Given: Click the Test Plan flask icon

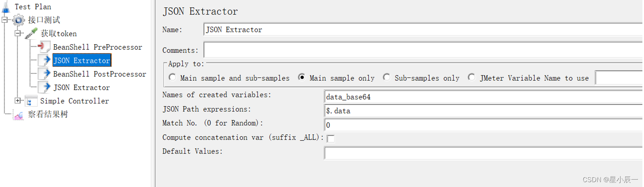Looking at the screenshot, I should 6,6.
